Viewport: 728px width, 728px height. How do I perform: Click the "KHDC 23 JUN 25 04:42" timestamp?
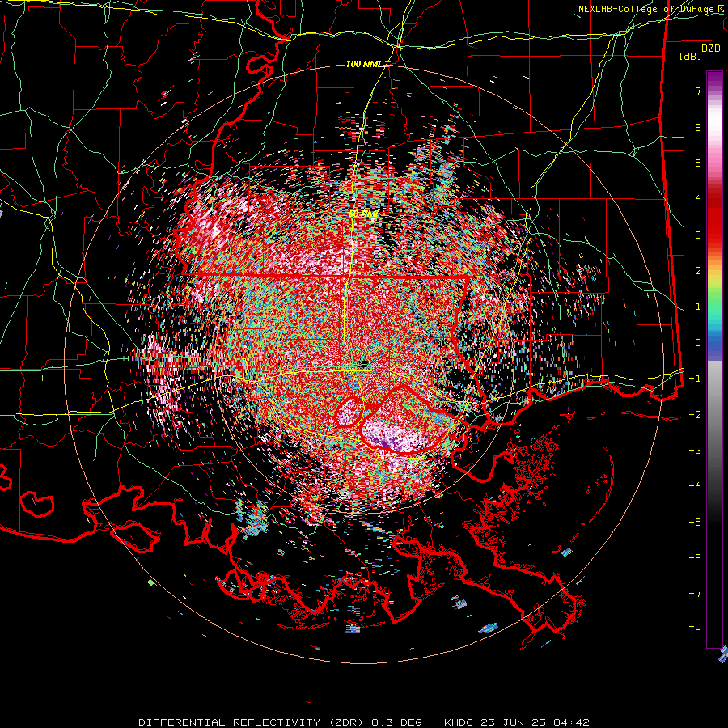click(517, 722)
